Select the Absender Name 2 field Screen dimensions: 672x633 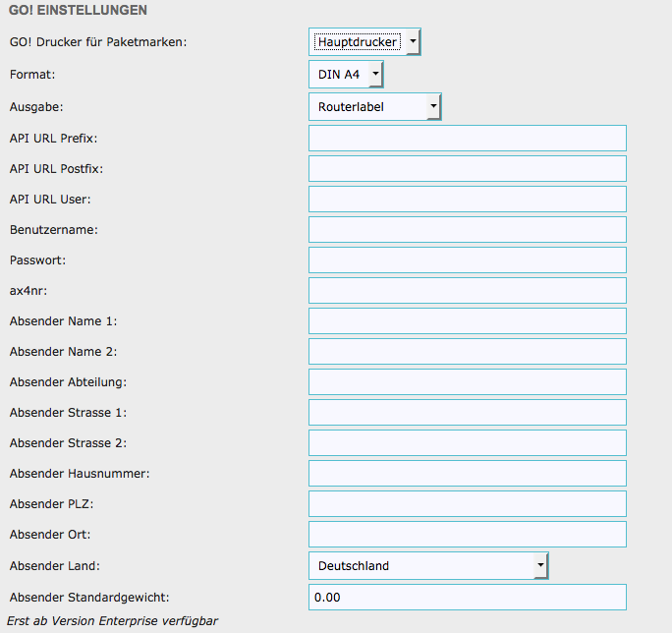pyautogui.click(x=467, y=352)
